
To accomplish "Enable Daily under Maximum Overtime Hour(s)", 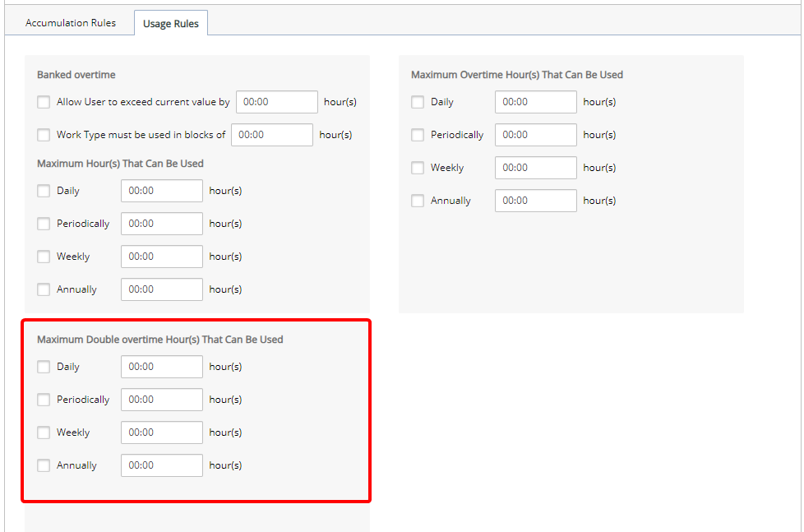I will pyautogui.click(x=418, y=102).
